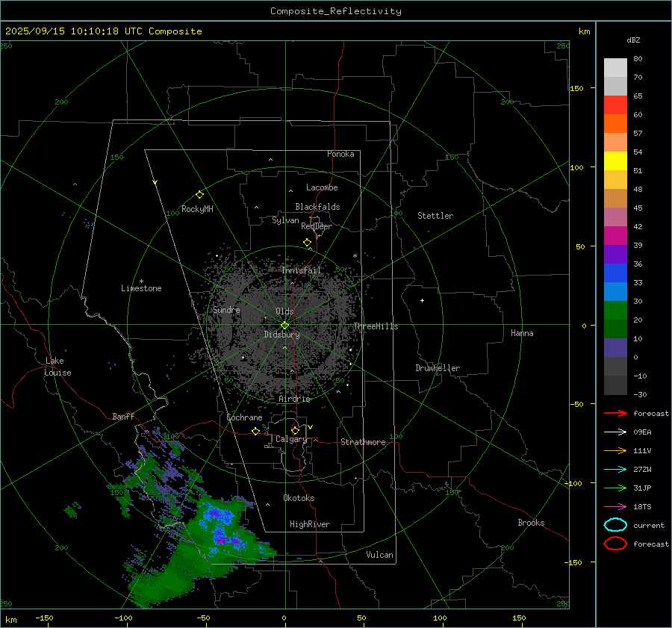
Task: Click the Hanna label on the map
Action: (x=522, y=333)
